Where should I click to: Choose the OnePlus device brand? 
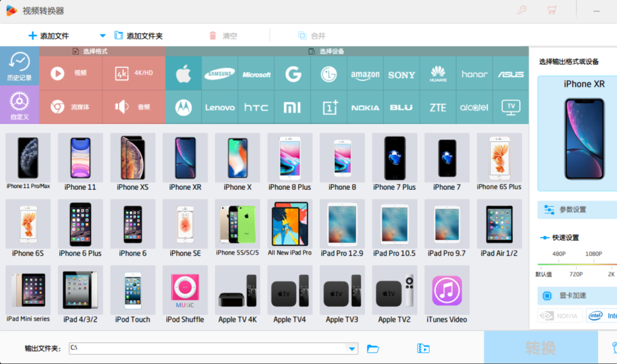point(328,107)
